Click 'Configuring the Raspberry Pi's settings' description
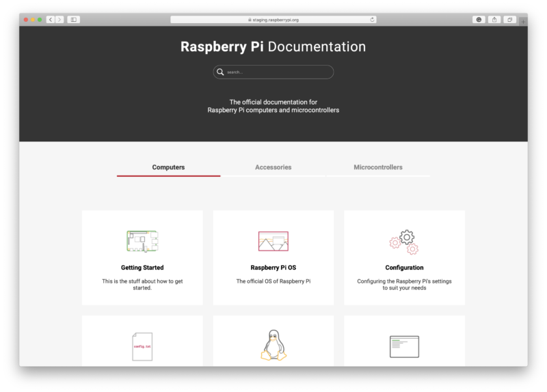The width and height of the screenshot is (547, 392). (404, 284)
